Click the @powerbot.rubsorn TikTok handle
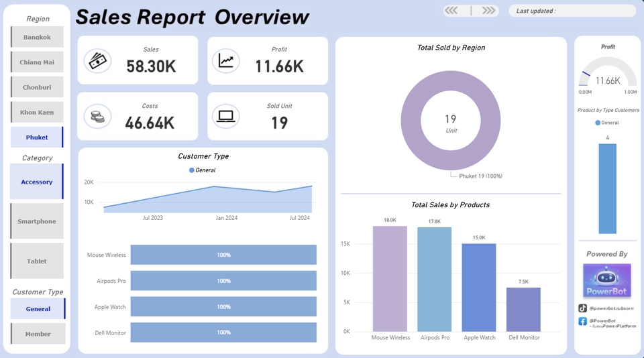 611,308
